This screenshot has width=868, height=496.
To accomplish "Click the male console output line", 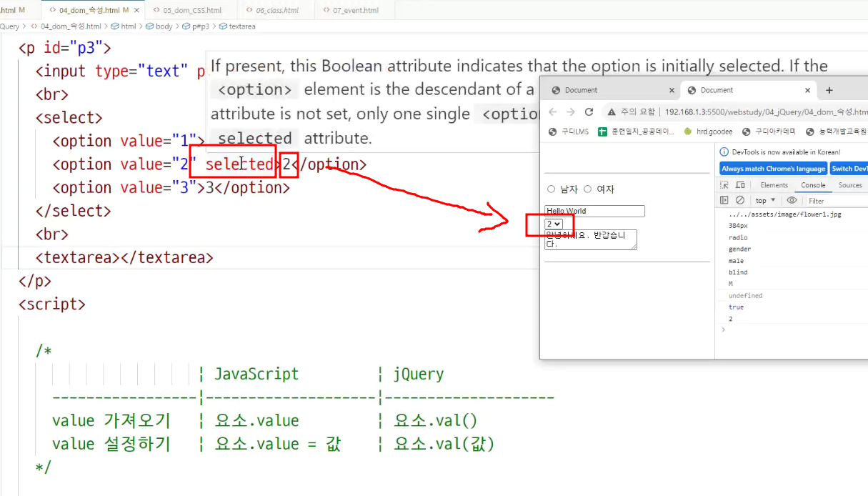I will coord(736,261).
